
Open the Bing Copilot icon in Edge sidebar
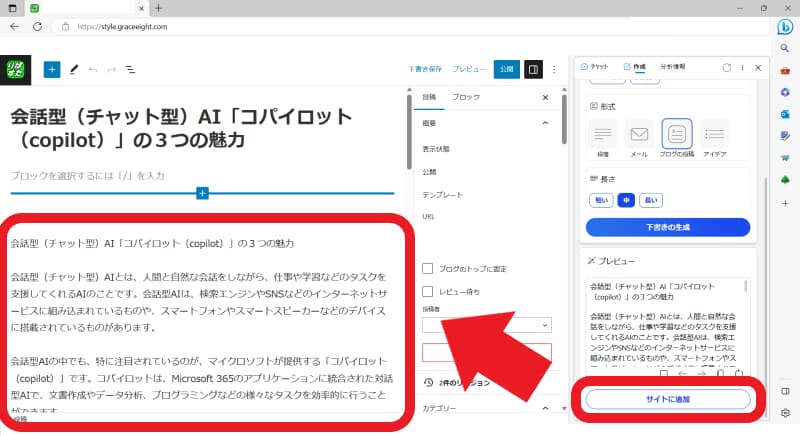785,27
